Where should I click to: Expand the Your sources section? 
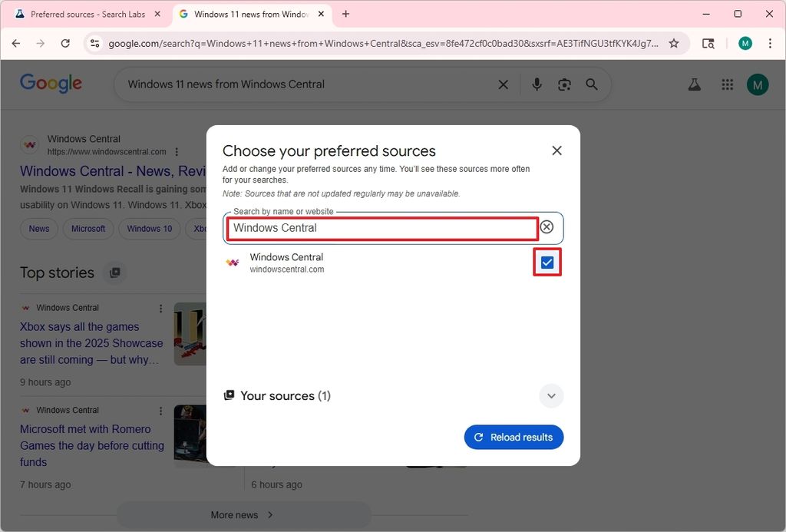551,396
